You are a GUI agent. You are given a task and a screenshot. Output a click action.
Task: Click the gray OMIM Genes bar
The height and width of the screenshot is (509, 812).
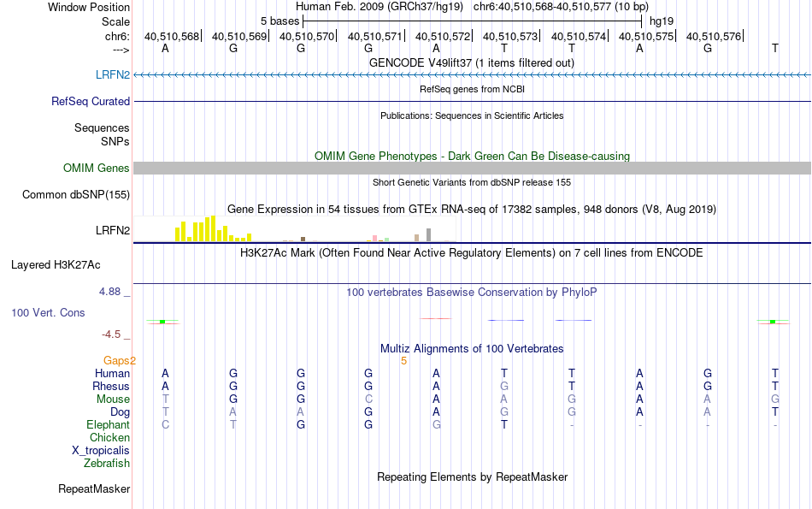(472, 168)
